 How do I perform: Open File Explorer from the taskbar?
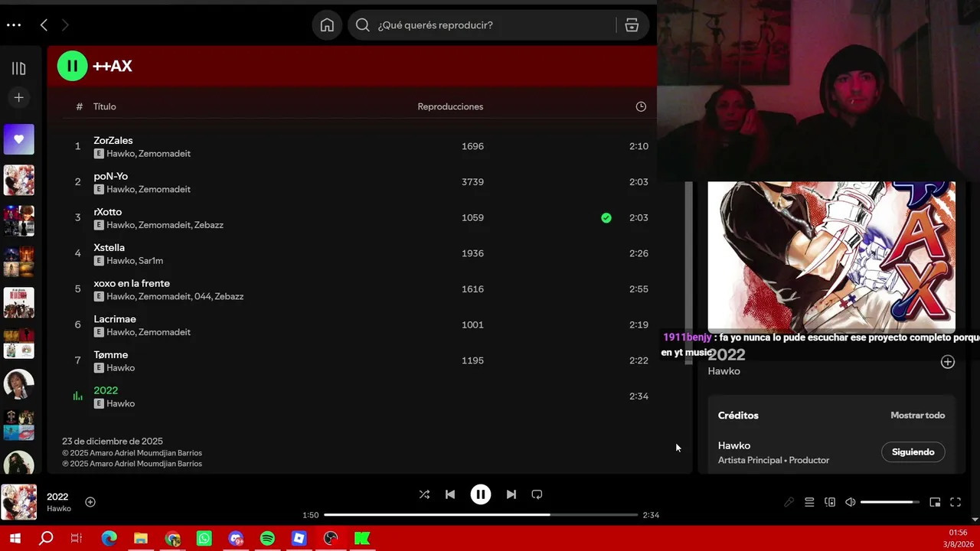click(x=141, y=539)
